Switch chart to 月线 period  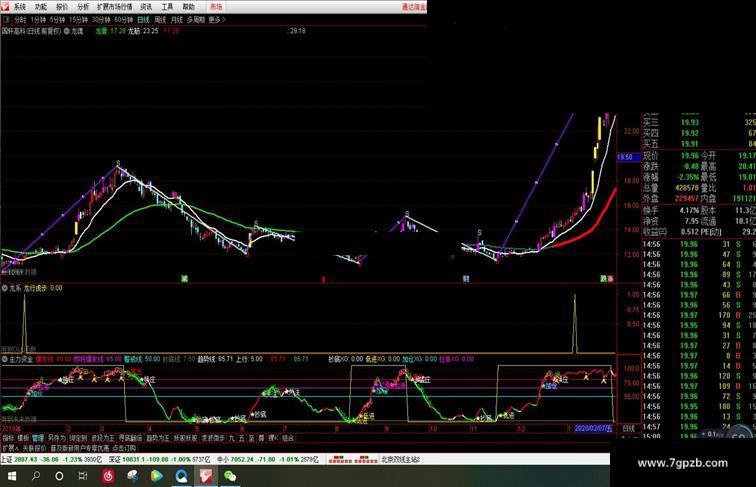click(x=177, y=20)
